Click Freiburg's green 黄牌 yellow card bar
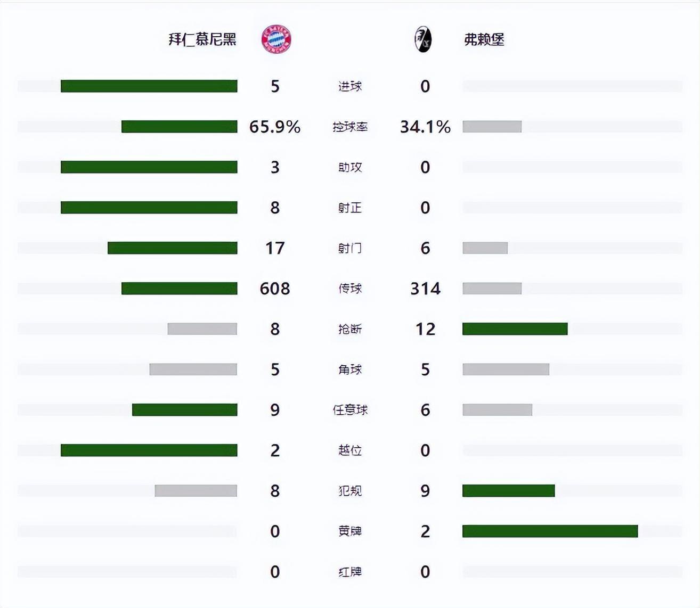The height and width of the screenshot is (608, 700). [x=550, y=531]
